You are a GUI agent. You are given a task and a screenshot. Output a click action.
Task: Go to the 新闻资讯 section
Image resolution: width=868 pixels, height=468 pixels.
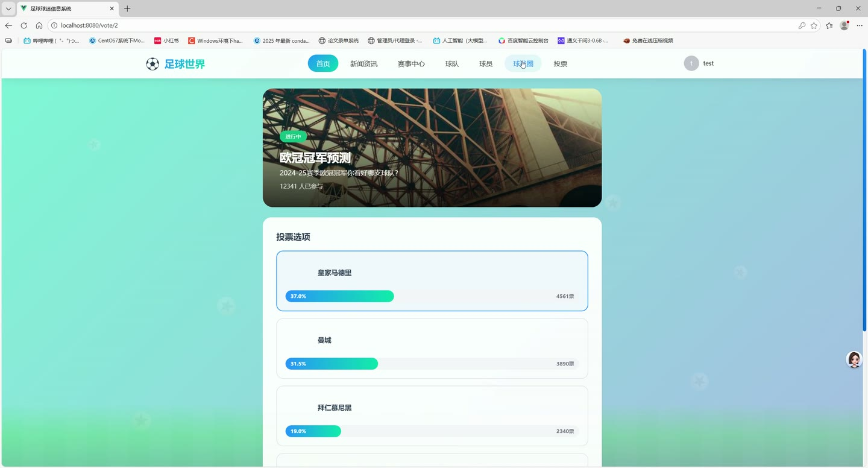[364, 63]
